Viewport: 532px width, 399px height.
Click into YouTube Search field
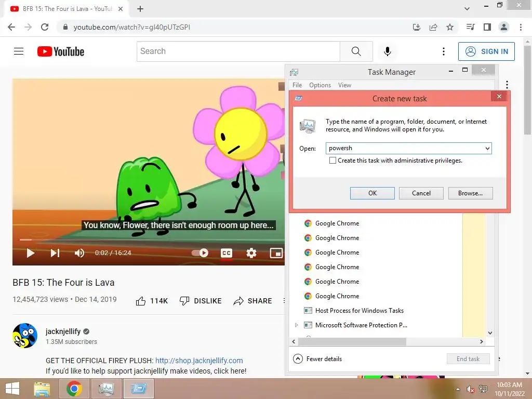(x=238, y=51)
